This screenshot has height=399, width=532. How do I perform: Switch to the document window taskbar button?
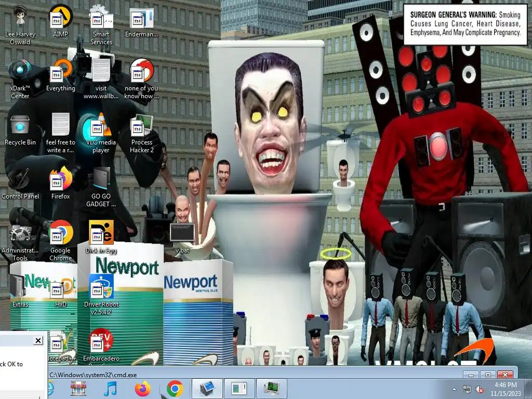(x=239, y=389)
